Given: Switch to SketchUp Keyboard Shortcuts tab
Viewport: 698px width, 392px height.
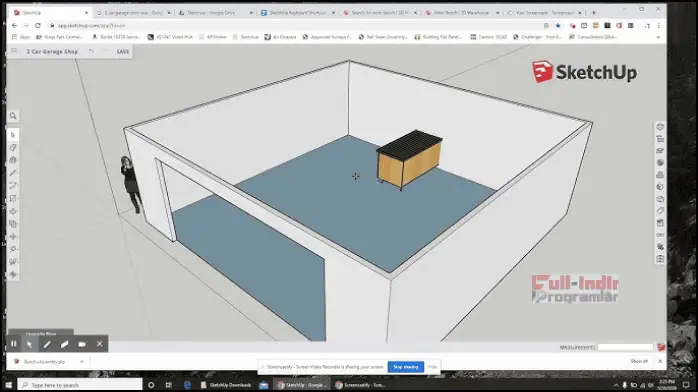Looking at the screenshot, I should tap(297, 13).
